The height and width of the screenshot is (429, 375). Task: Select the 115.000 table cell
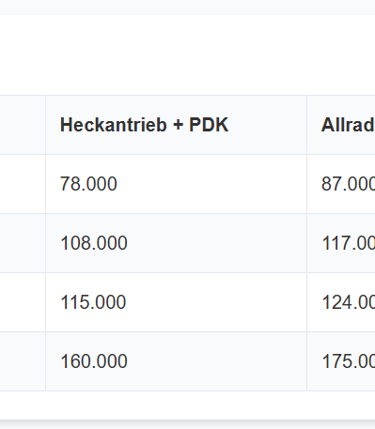tap(176, 302)
